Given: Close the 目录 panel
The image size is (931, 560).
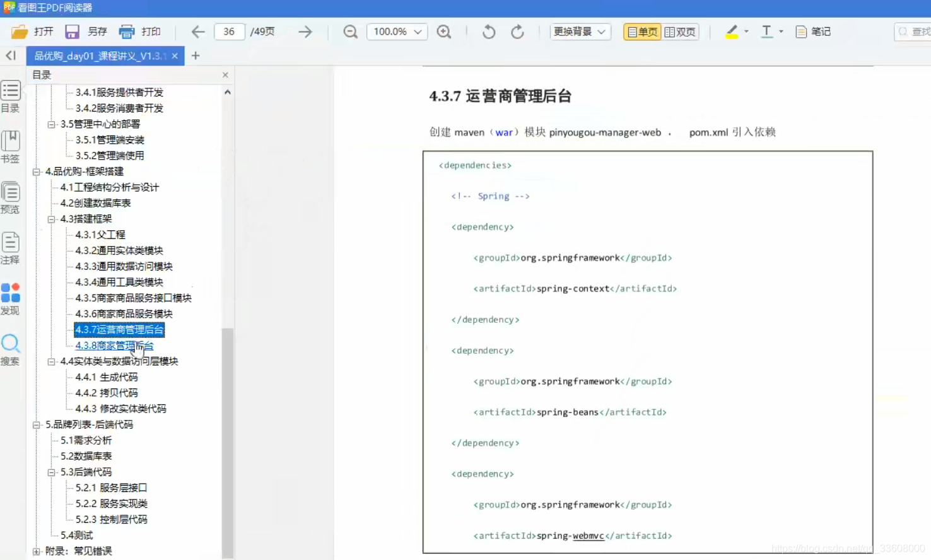Looking at the screenshot, I should click(225, 75).
